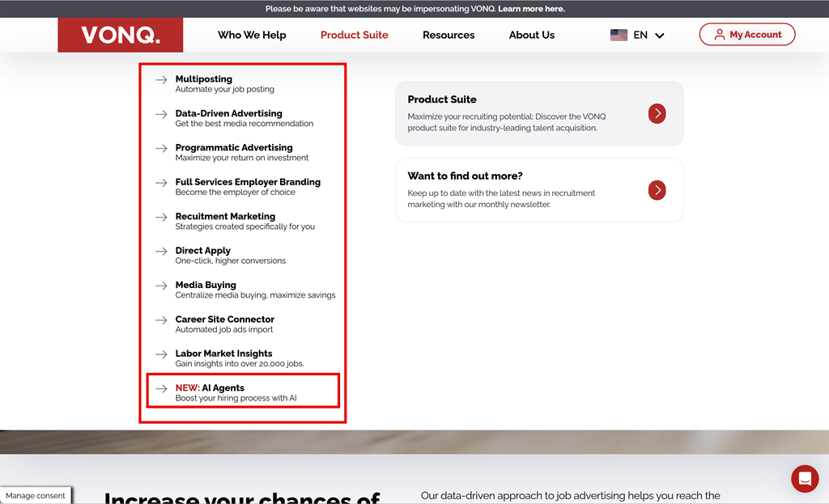Open the About Us menu

(531, 35)
